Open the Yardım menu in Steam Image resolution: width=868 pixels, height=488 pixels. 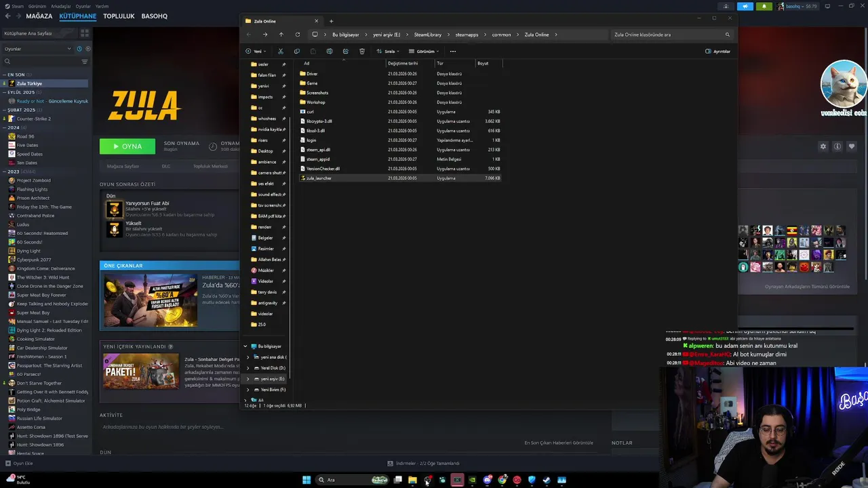(102, 6)
